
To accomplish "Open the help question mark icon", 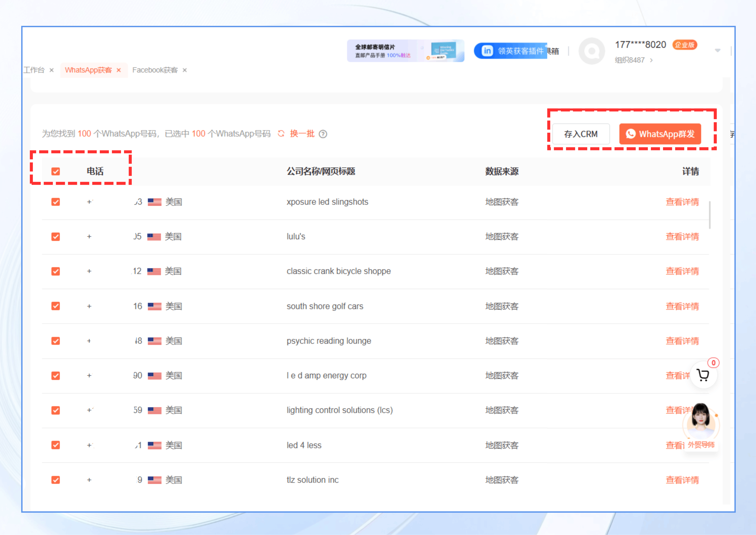I will coord(323,134).
